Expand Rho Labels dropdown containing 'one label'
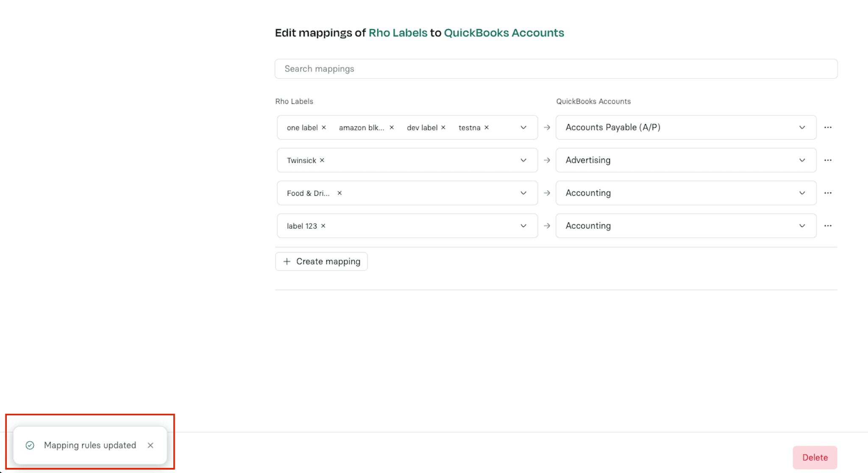The height and width of the screenshot is (473, 868). point(523,128)
